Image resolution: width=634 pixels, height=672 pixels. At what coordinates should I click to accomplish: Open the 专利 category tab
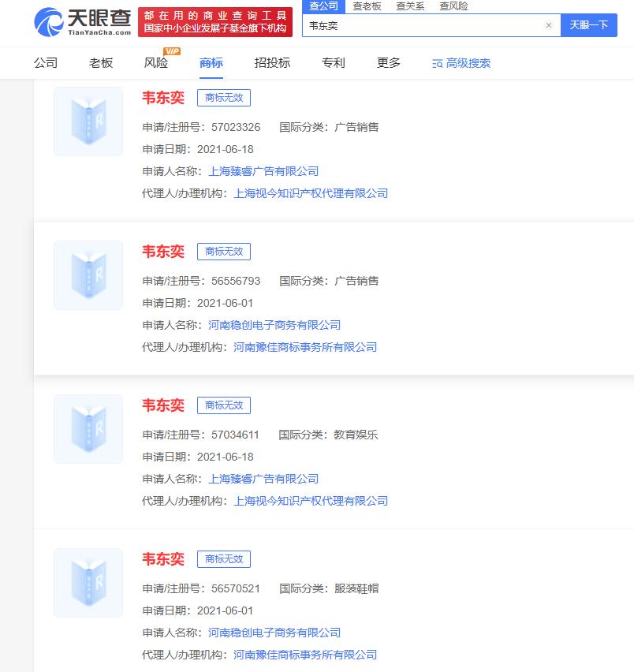[334, 63]
